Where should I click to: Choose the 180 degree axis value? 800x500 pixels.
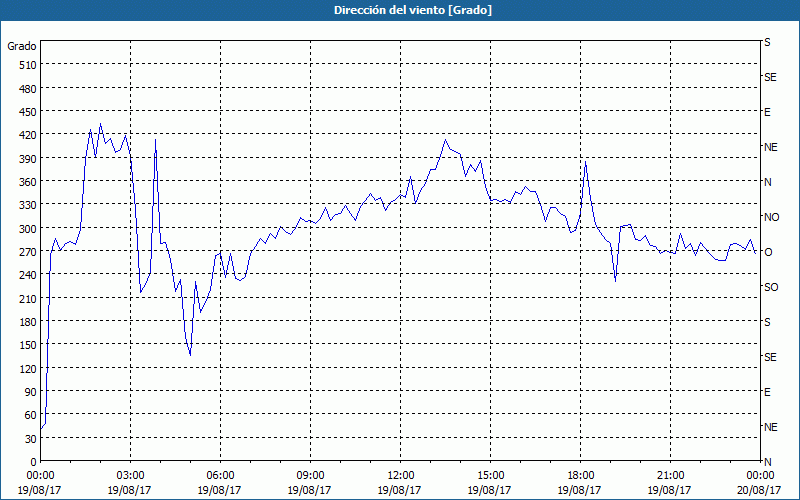[28, 321]
